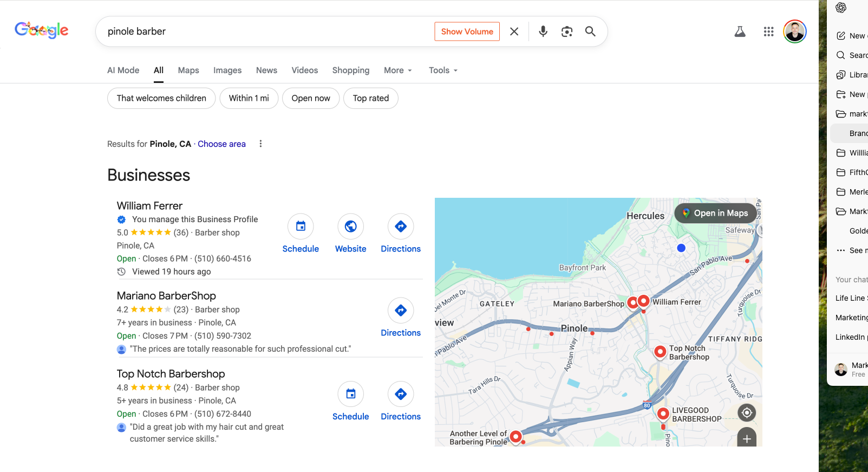The height and width of the screenshot is (472, 868).
Task: Switch to the Images tab
Action: pos(227,70)
